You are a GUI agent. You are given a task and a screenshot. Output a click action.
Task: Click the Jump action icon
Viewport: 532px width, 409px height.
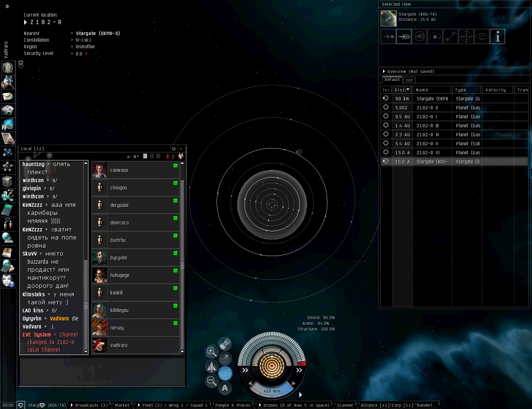tap(419, 37)
